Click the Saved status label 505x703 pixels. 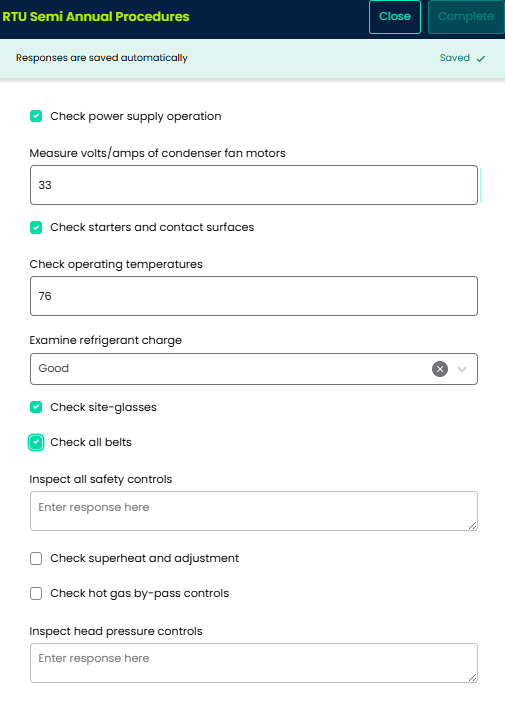click(454, 58)
